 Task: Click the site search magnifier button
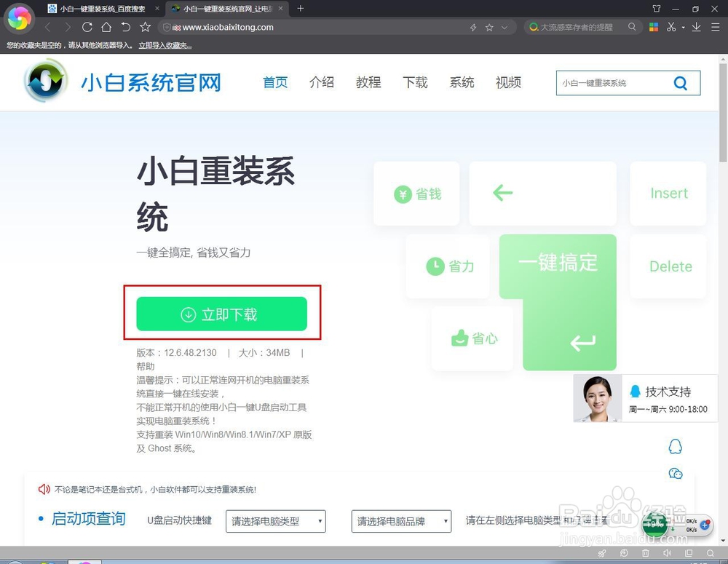(x=681, y=83)
